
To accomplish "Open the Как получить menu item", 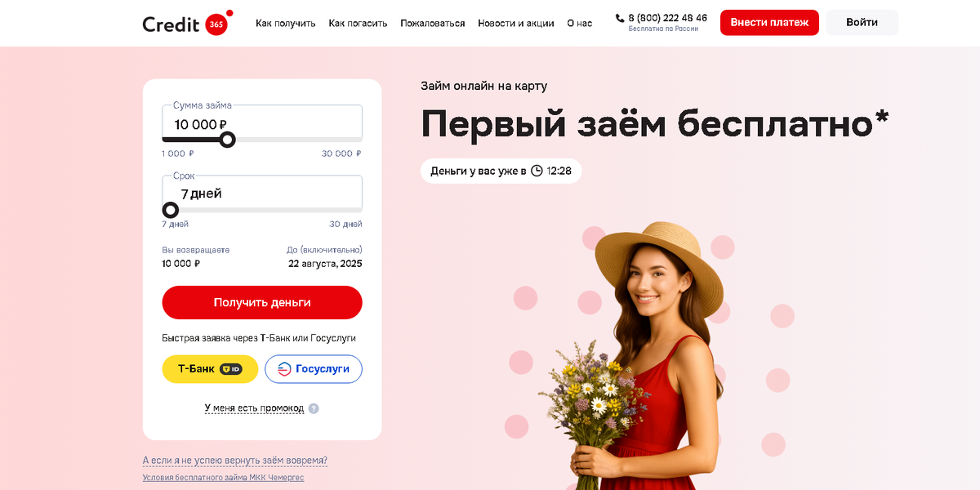I will tap(285, 23).
